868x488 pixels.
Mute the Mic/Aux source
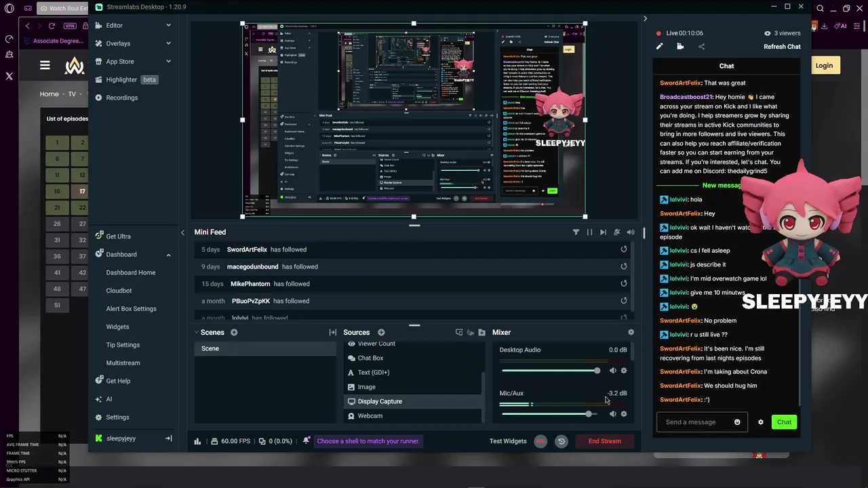(613, 414)
